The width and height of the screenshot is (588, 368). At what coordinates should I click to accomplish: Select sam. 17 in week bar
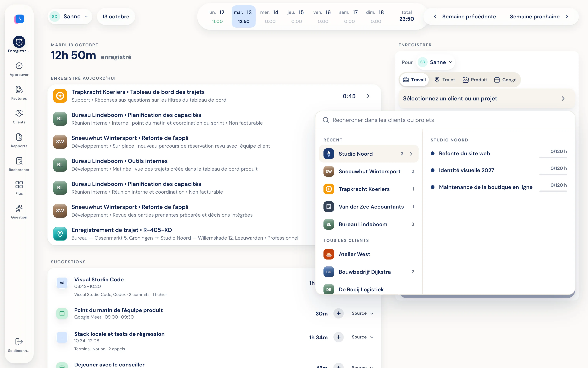(x=349, y=16)
